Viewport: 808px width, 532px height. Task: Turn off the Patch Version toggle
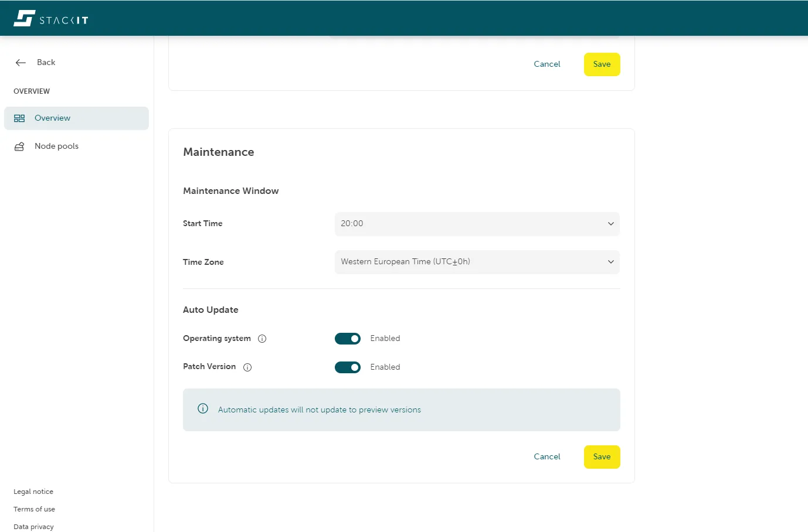click(347, 367)
